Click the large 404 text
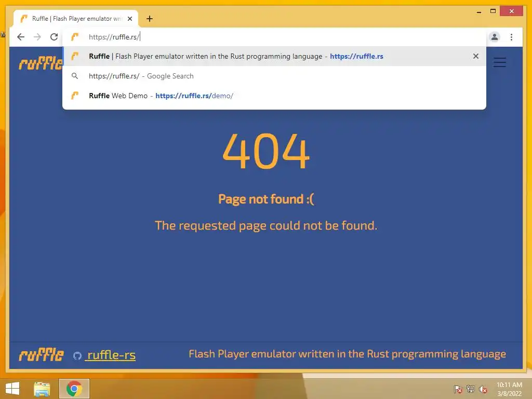 coord(266,151)
